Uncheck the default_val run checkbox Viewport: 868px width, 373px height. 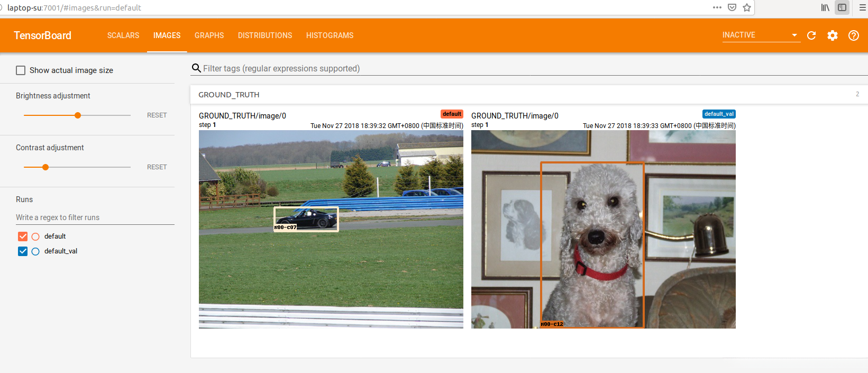23,251
